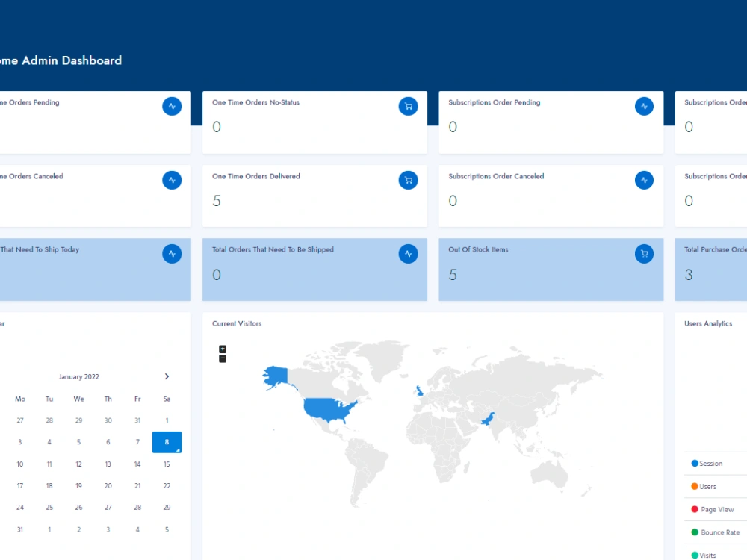Click value 3 under Total Purchase Orders
This screenshot has width=747, height=560.
pos(689,275)
